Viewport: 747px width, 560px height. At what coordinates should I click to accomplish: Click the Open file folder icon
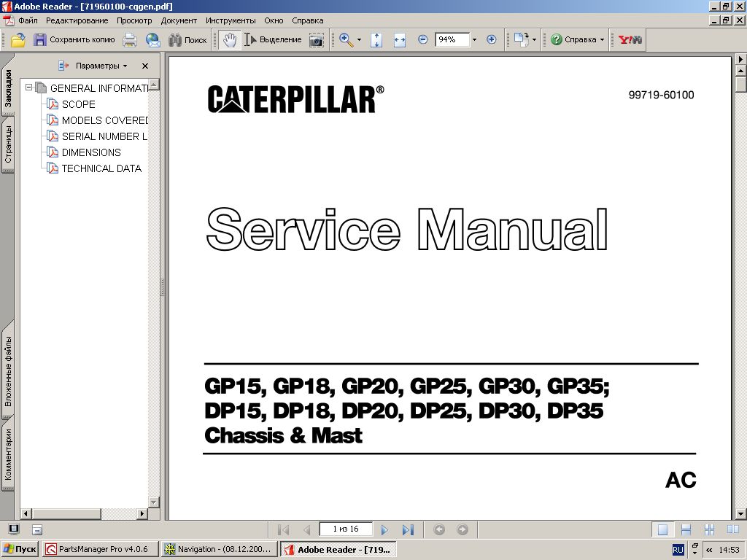click(x=18, y=40)
